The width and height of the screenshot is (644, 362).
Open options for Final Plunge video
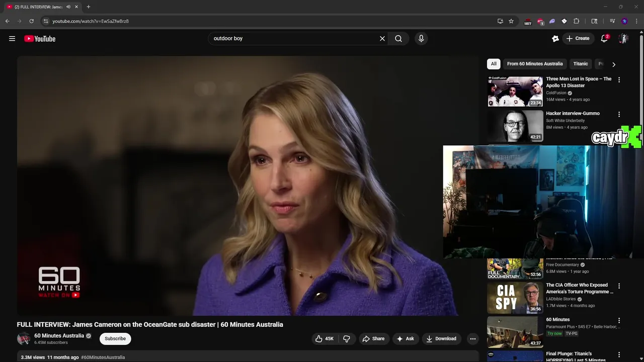(619, 355)
